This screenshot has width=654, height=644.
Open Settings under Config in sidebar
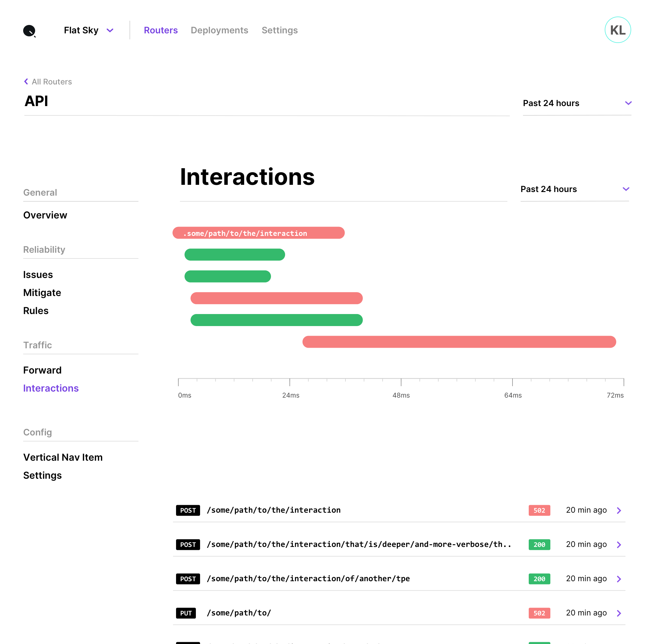42,475
